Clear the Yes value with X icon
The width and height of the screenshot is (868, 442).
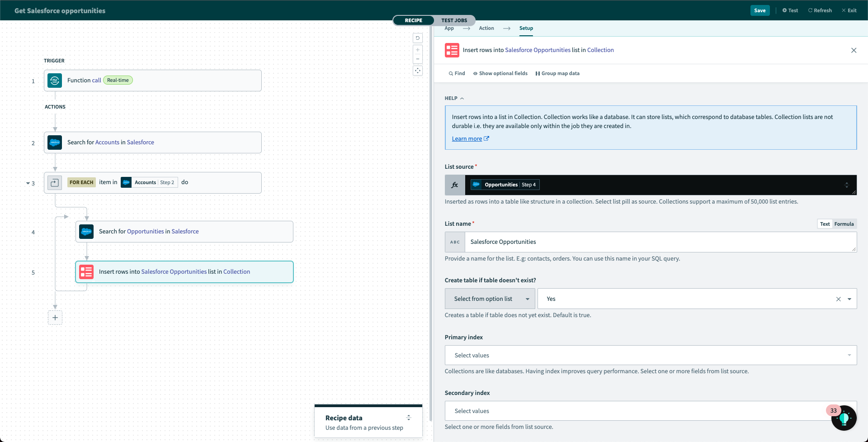[838, 299]
